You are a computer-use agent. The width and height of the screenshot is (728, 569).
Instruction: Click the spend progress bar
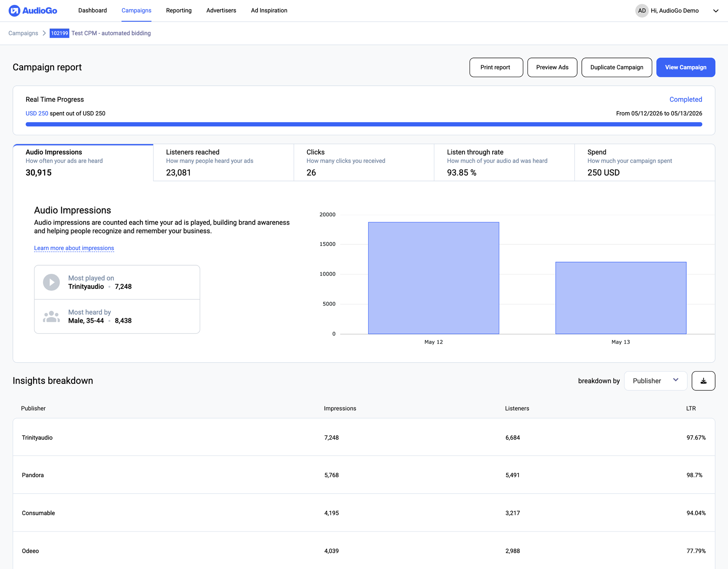point(364,124)
